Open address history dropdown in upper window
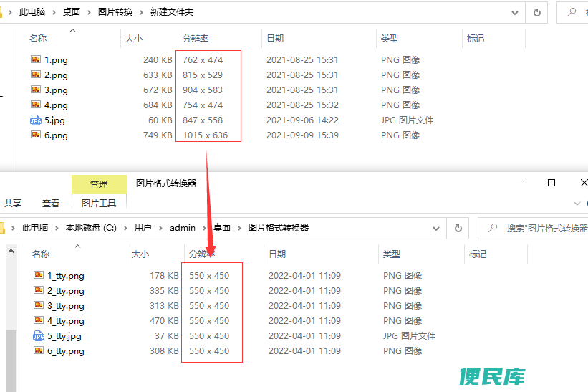Screen dimensions: 588x392 [515, 13]
